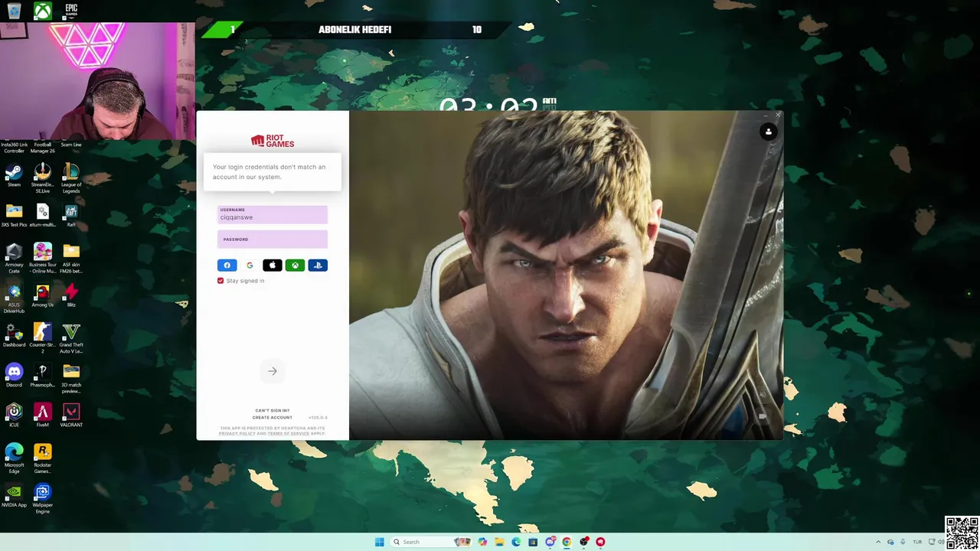Select FiveM desktop icon
This screenshot has width=980, height=551.
(x=42, y=415)
